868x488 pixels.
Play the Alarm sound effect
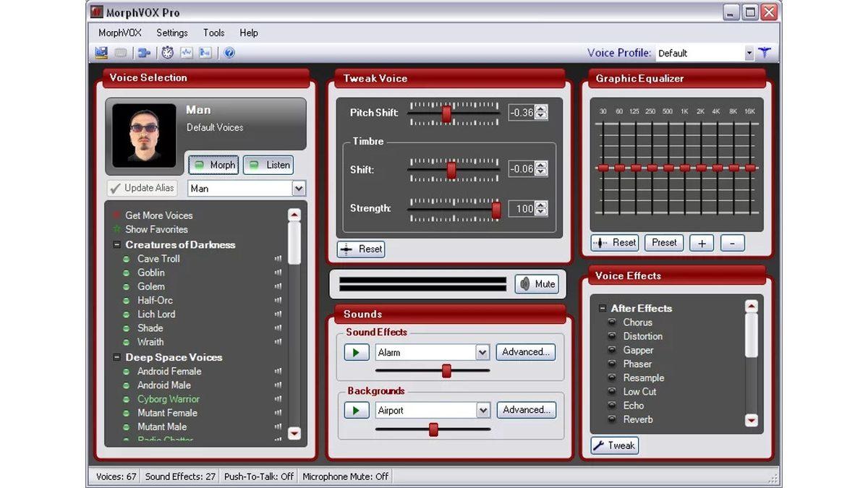356,353
